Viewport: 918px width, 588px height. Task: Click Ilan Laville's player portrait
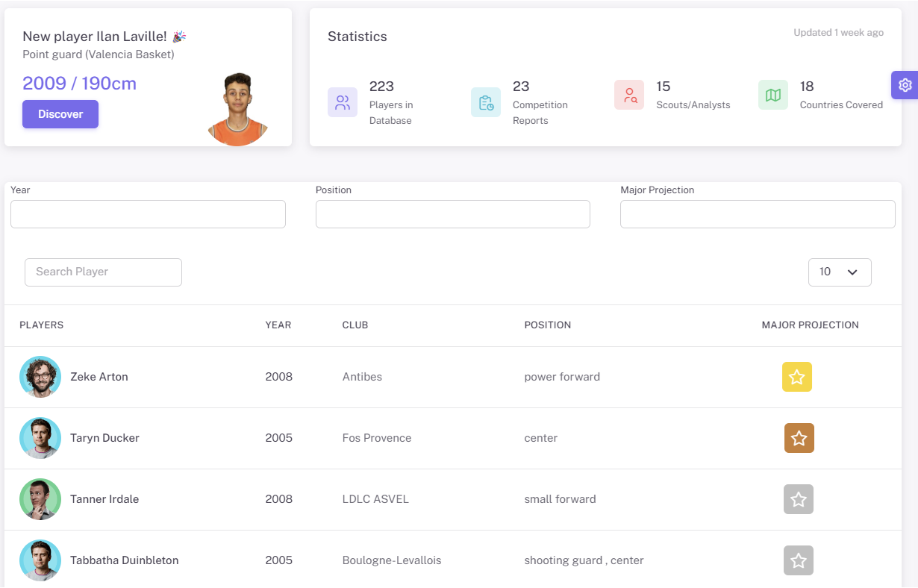click(237, 110)
